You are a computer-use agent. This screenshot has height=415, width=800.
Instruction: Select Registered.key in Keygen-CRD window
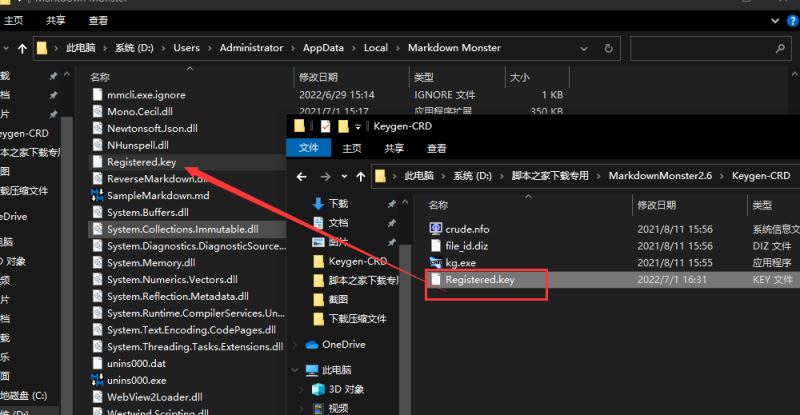(480, 280)
